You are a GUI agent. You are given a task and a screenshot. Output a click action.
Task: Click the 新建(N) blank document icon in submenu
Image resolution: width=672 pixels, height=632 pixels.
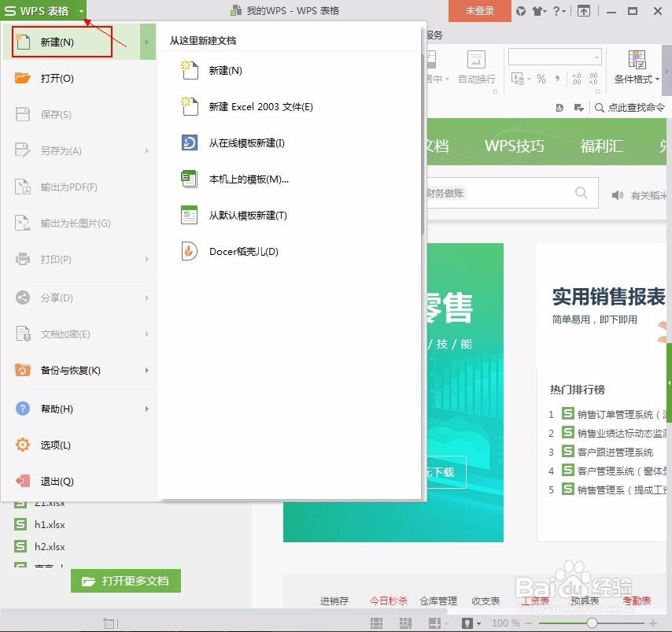(190, 70)
